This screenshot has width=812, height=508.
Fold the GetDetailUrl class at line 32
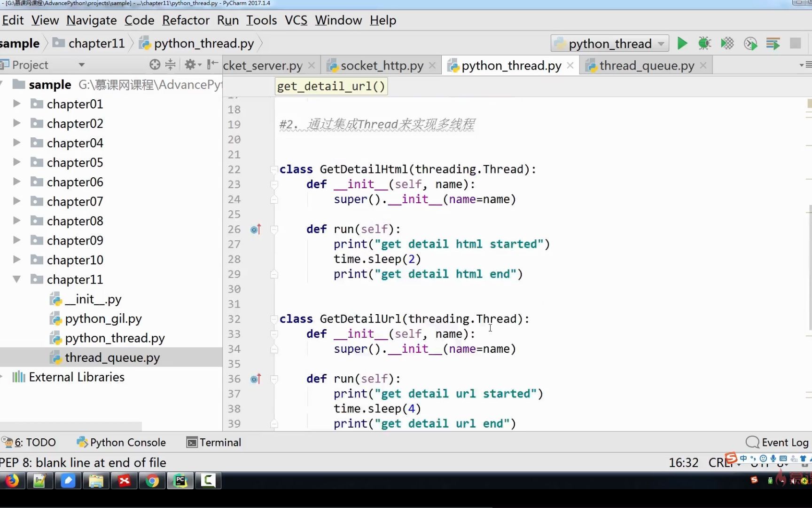(274, 319)
